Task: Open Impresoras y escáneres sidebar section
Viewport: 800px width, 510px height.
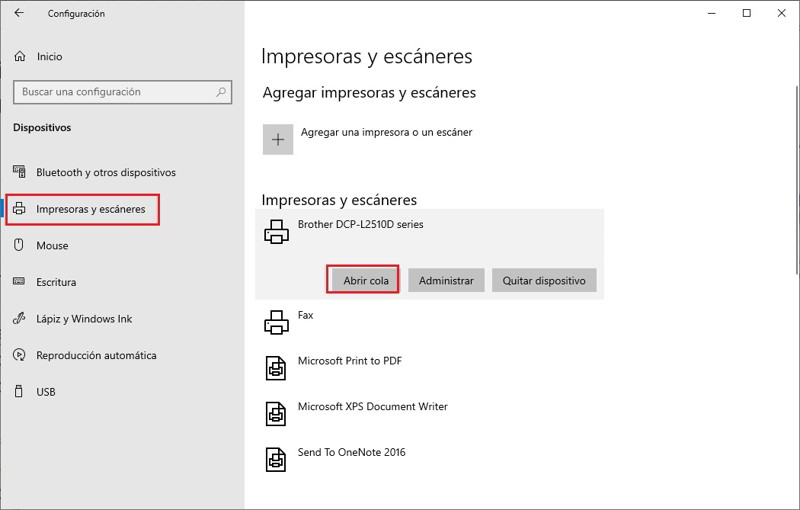Action: [90, 210]
